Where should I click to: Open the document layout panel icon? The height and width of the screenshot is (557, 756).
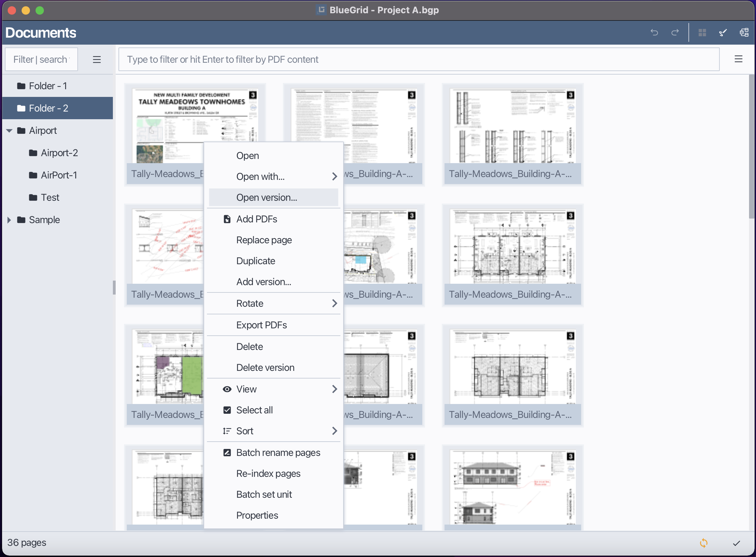coord(744,32)
